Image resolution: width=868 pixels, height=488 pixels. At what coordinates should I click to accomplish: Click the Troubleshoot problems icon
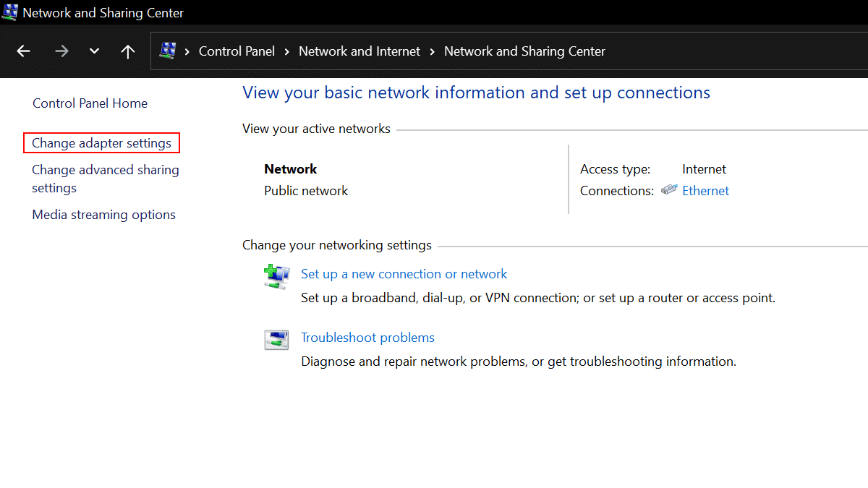[276, 340]
